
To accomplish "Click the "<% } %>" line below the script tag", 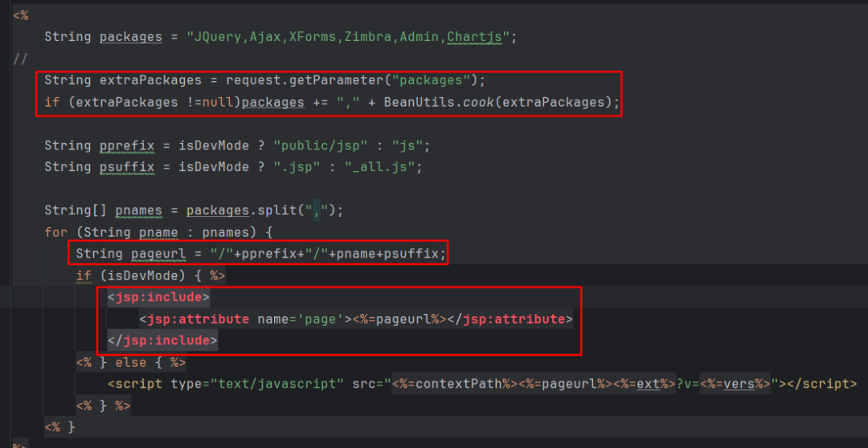I will (x=104, y=406).
